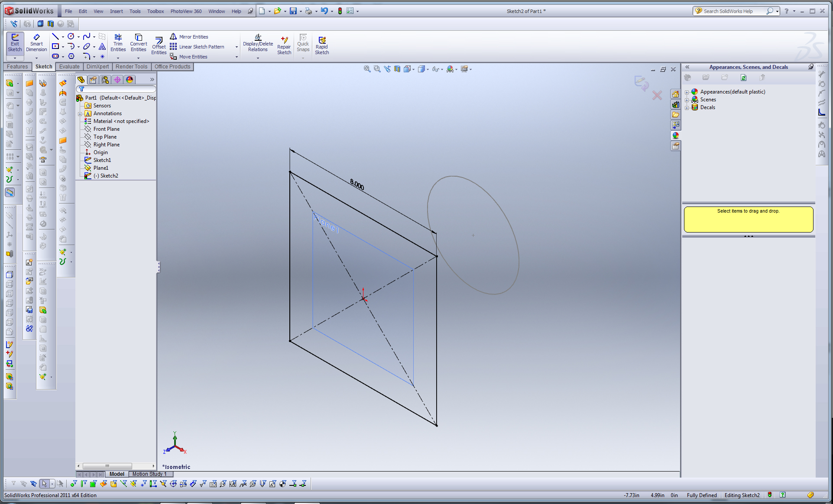Open the PhotoView 360 menu

186,11
